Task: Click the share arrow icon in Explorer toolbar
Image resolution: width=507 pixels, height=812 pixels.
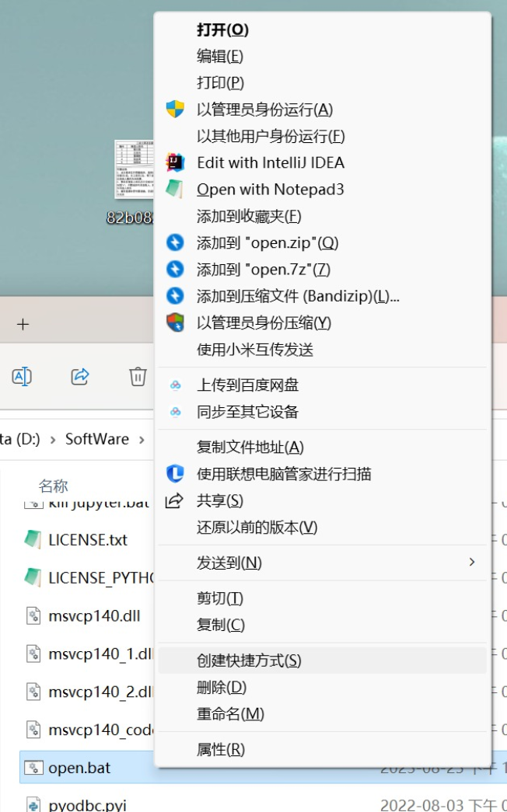Action: (x=80, y=377)
